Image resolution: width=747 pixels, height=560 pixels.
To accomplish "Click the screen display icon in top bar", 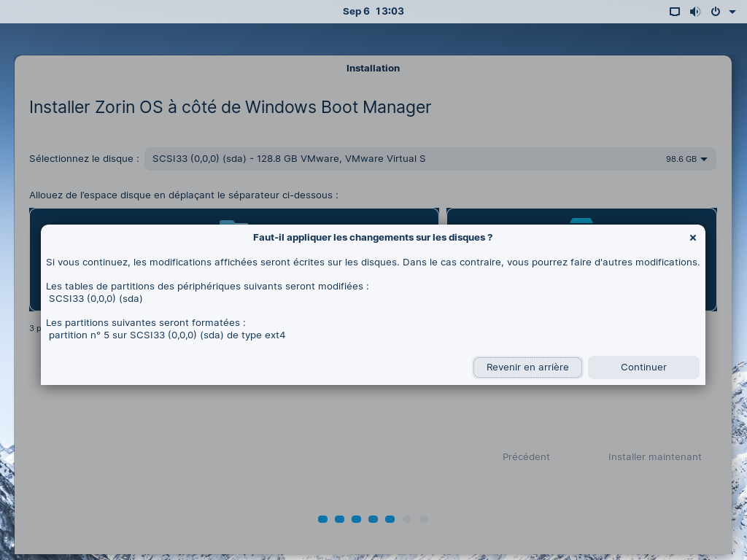I will point(675,12).
